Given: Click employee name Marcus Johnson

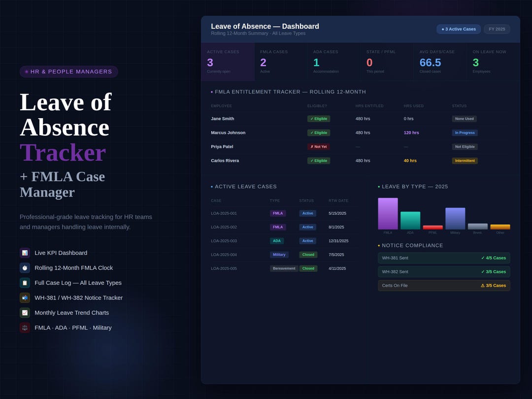Looking at the screenshot, I should coord(228,133).
